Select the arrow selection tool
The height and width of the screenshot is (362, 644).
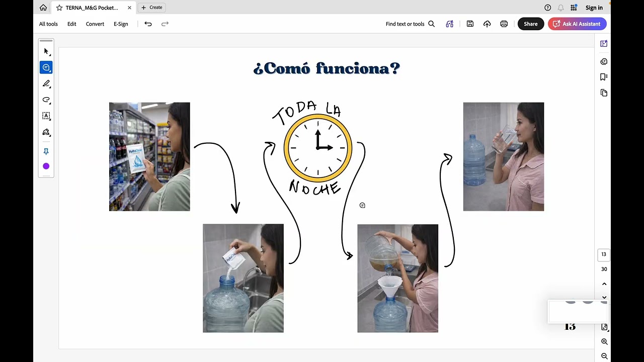click(46, 51)
